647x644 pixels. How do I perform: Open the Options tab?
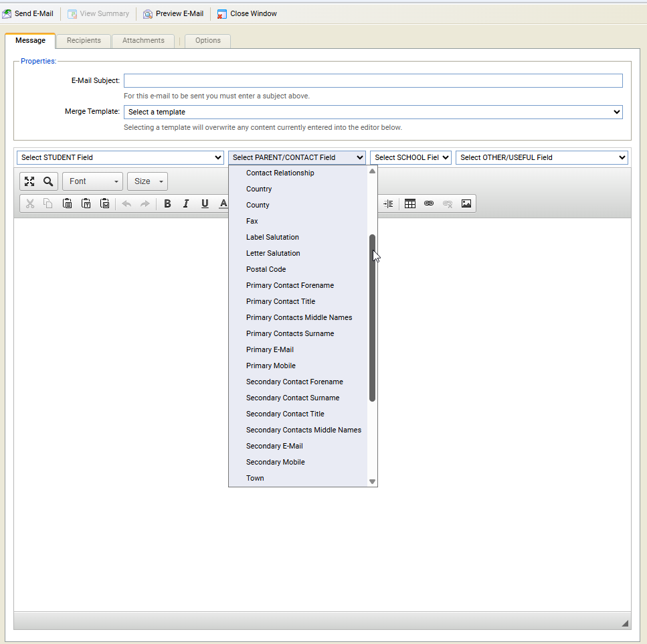coord(207,41)
